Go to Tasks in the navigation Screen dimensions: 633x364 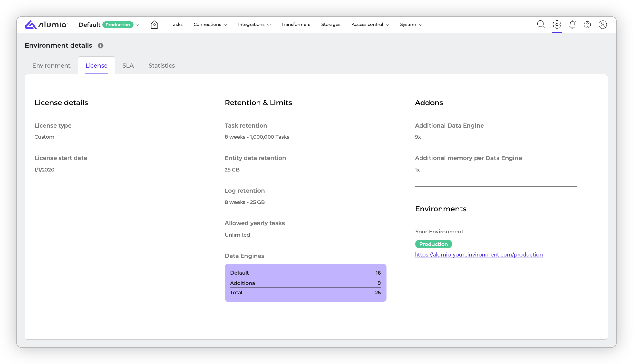(176, 25)
